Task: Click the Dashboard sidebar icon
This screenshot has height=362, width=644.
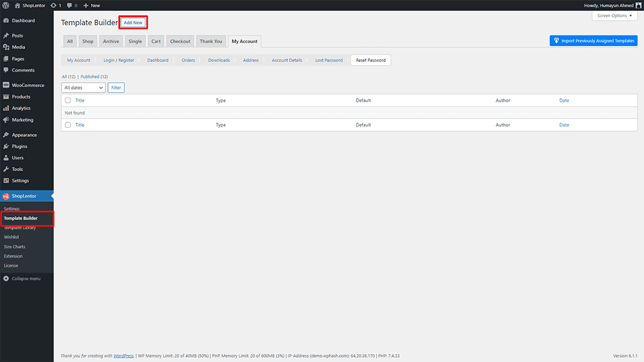Action: 6,20
